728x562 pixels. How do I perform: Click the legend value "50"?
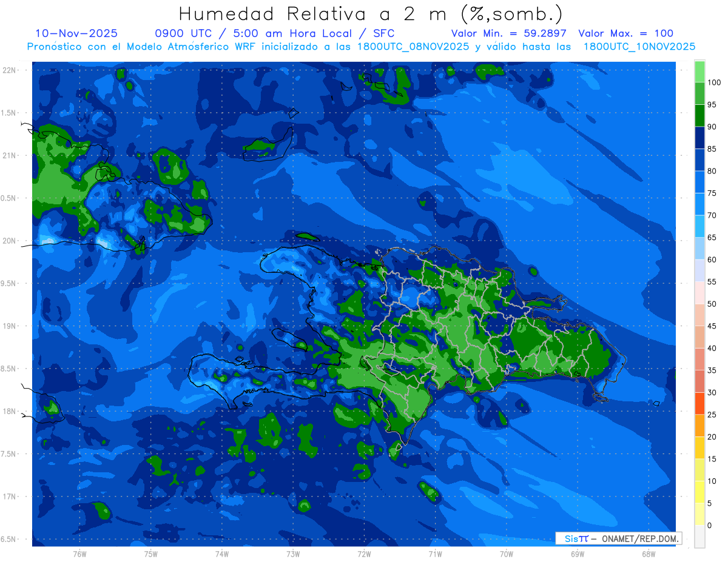pos(712,304)
